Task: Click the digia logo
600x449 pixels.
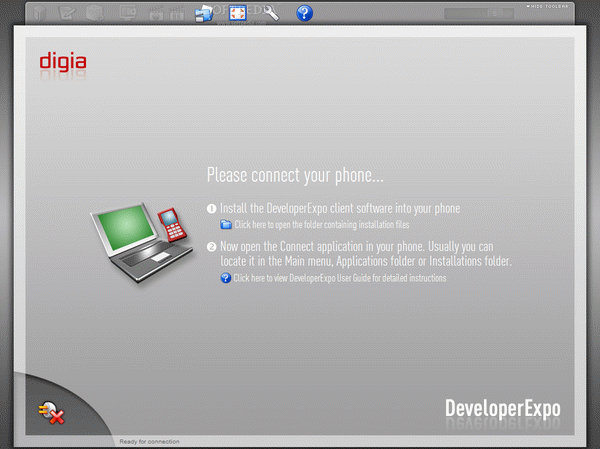Action: click(x=63, y=62)
